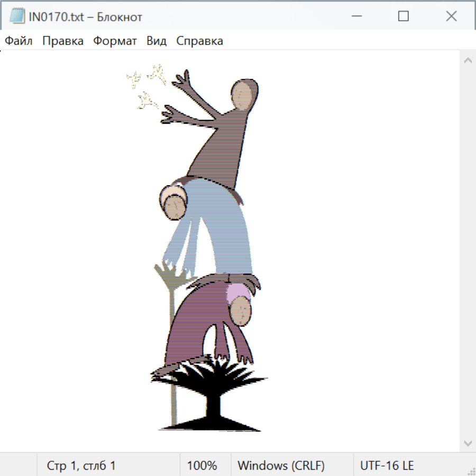Screen dimensions: 476x476
Task: Minimize the Блокнот window
Action: pyautogui.click(x=356, y=16)
